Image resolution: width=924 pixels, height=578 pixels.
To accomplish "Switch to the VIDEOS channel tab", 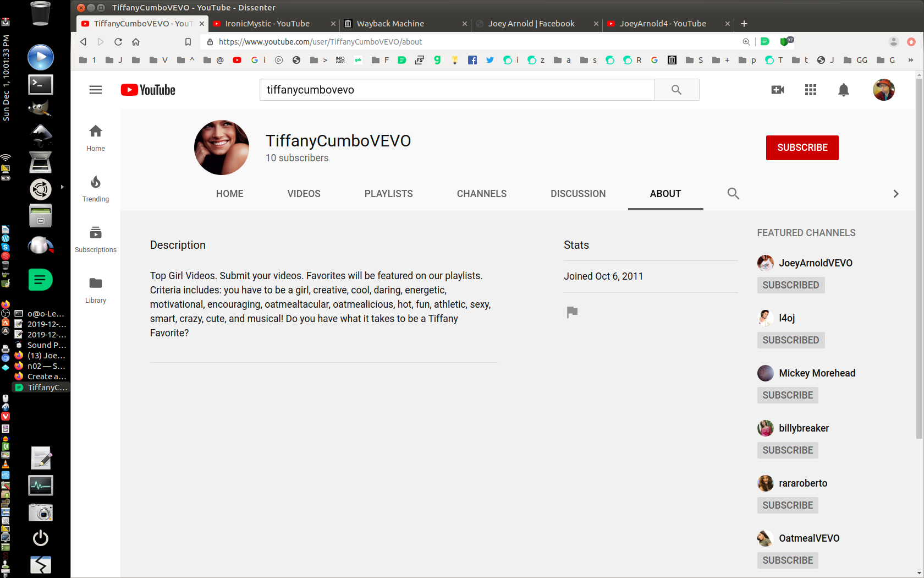I will tap(304, 194).
